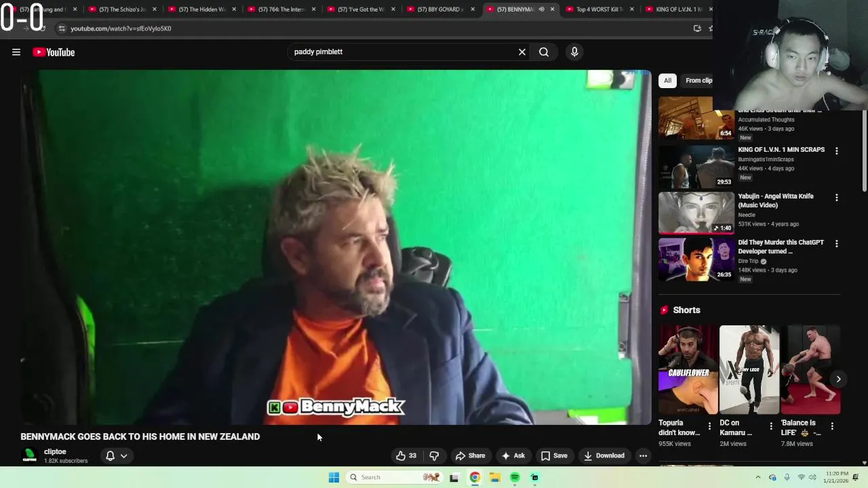Click the install/cast icon in address bar
This screenshot has height=488, width=868.
697,28
